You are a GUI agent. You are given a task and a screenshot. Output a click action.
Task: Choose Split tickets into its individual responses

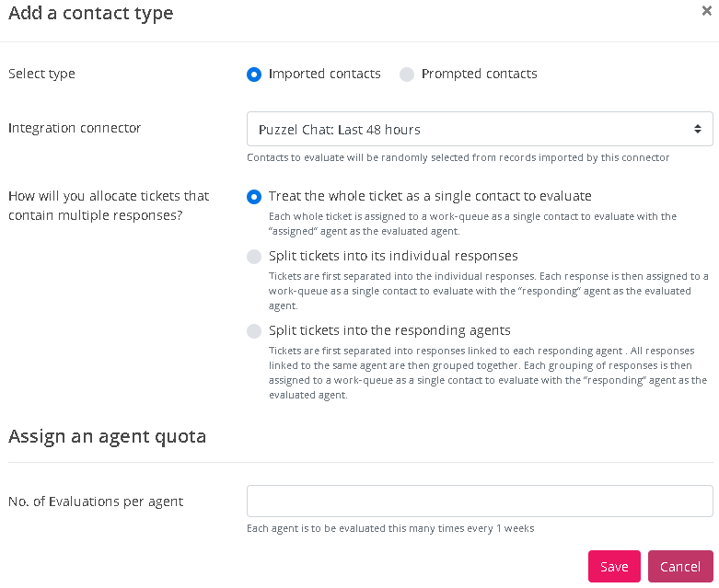[x=254, y=257]
